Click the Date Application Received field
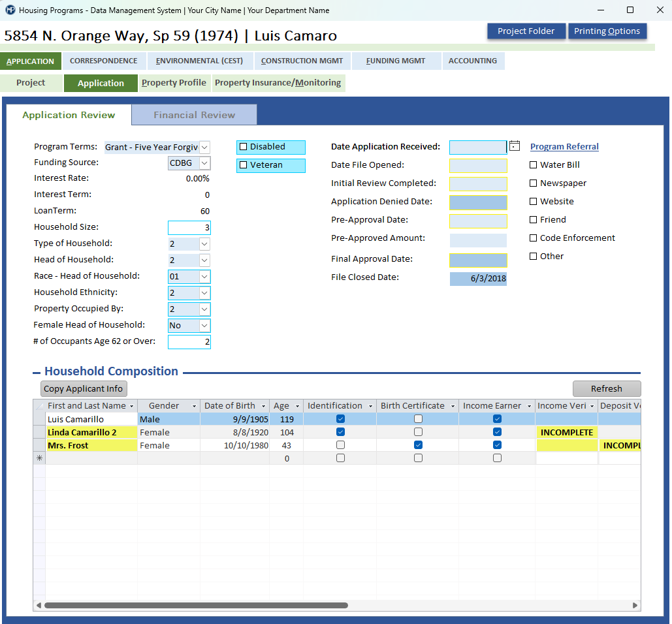 [478, 148]
